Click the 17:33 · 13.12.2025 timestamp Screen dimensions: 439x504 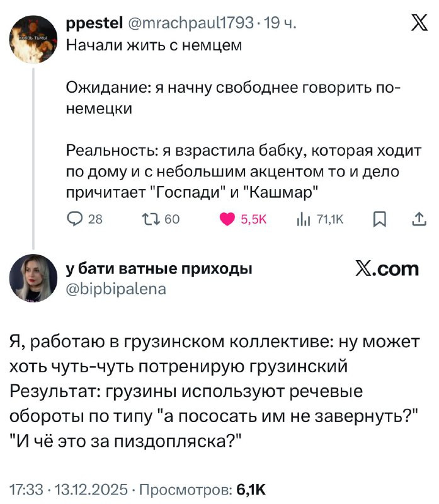pyautogui.click(x=66, y=490)
